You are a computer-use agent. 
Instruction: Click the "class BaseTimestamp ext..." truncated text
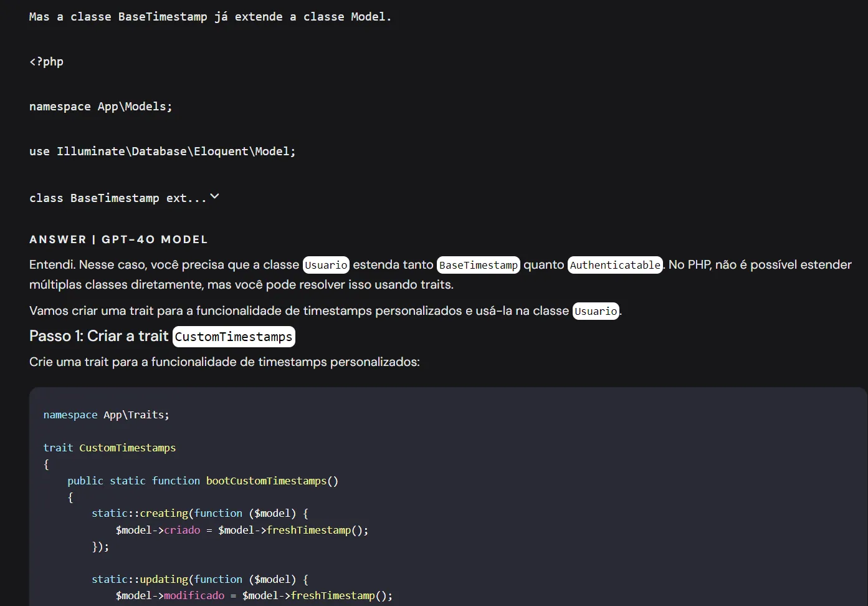pyautogui.click(x=117, y=198)
